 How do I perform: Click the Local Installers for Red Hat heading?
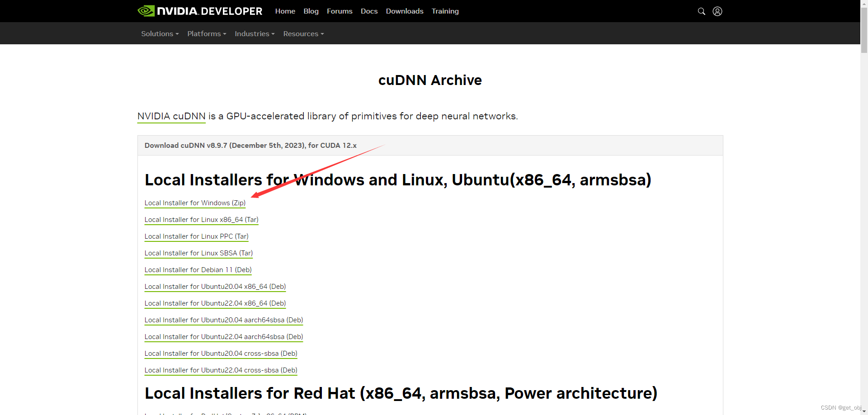(x=401, y=393)
